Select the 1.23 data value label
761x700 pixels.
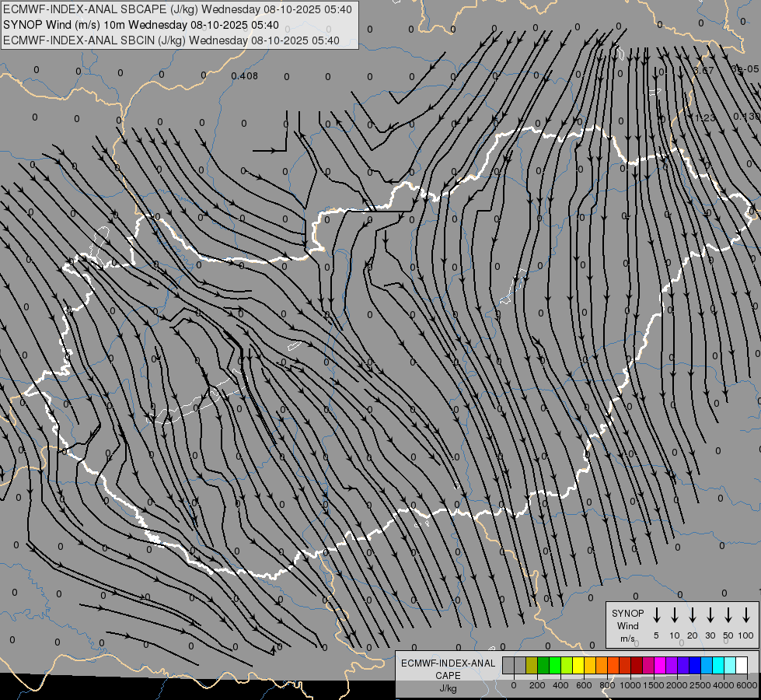(705, 118)
